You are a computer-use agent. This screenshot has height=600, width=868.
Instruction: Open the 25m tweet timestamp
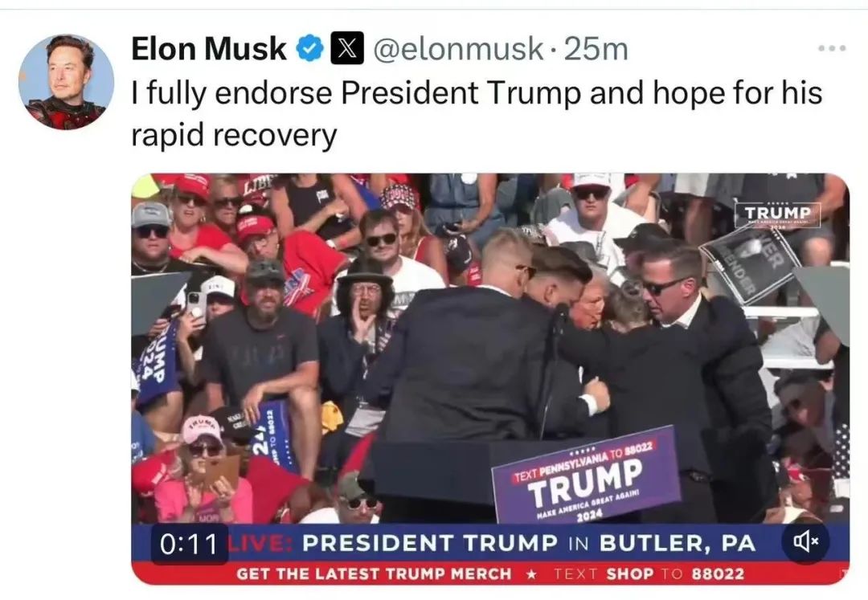click(596, 49)
